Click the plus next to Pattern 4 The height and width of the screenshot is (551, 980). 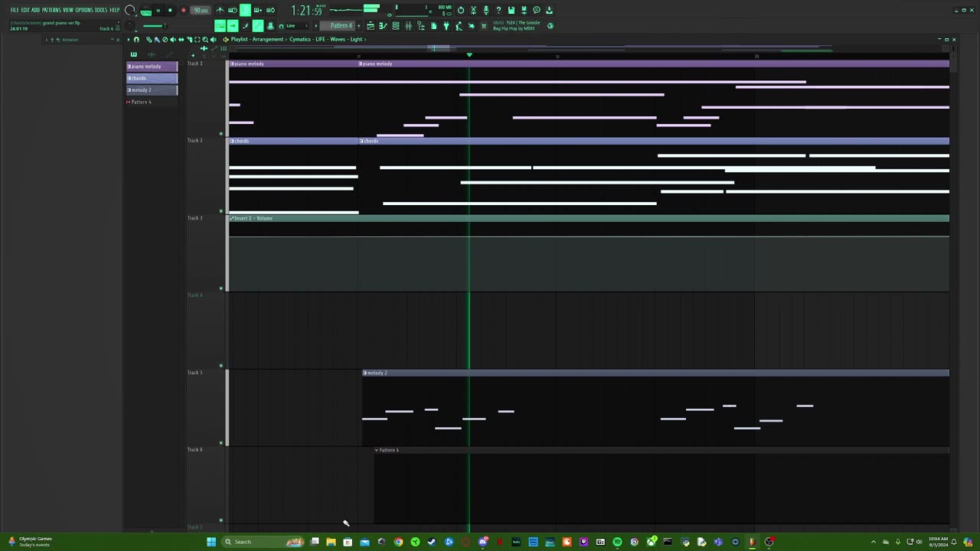pos(360,25)
